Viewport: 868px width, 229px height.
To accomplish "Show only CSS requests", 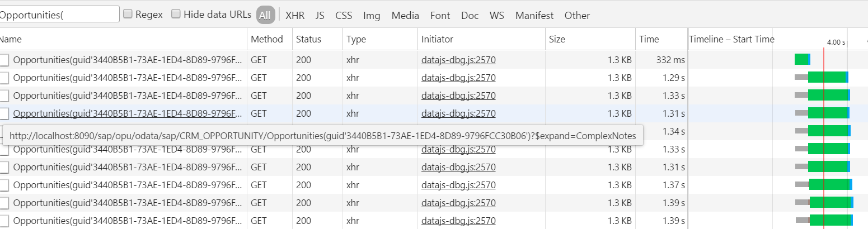I will 344,16.
